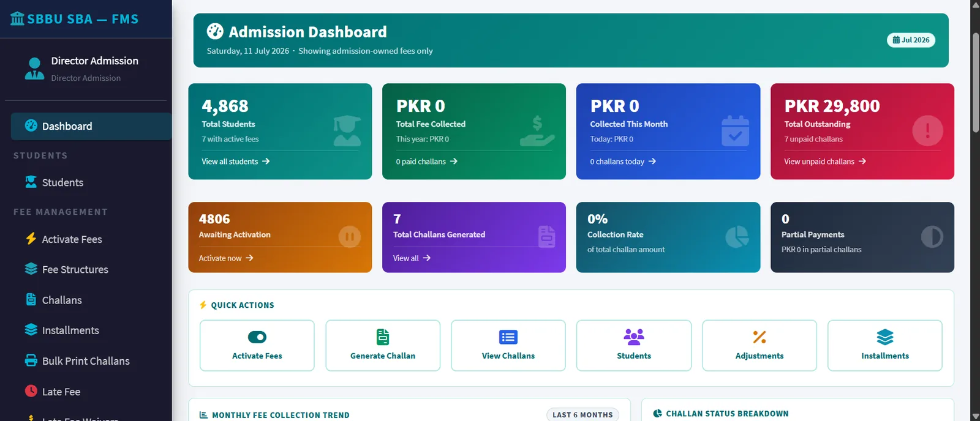Click Activate now on Awaiting Activation card

(226, 258)
